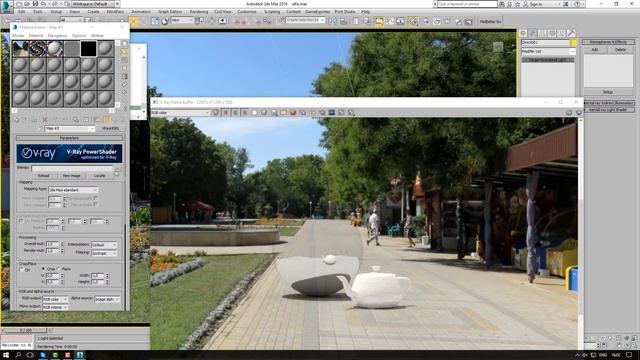
Task: Click the View image button
Action: coord(71,176)
